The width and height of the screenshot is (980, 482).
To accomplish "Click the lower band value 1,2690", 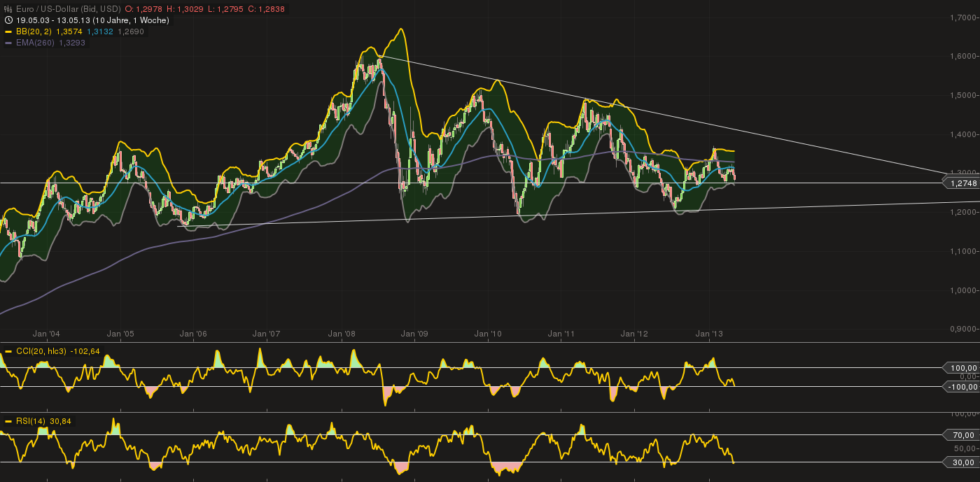I will tap(131, 31).
